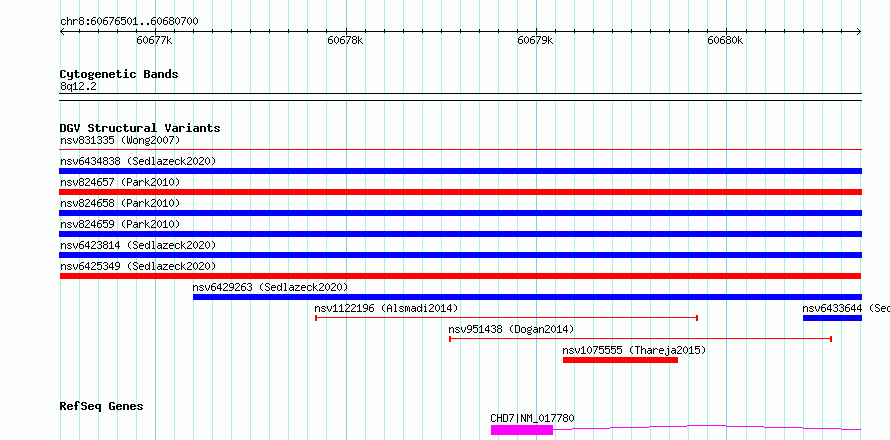Click the 8q12.2 cytogenetic band line
890x440 pixels.
point(460,97)
